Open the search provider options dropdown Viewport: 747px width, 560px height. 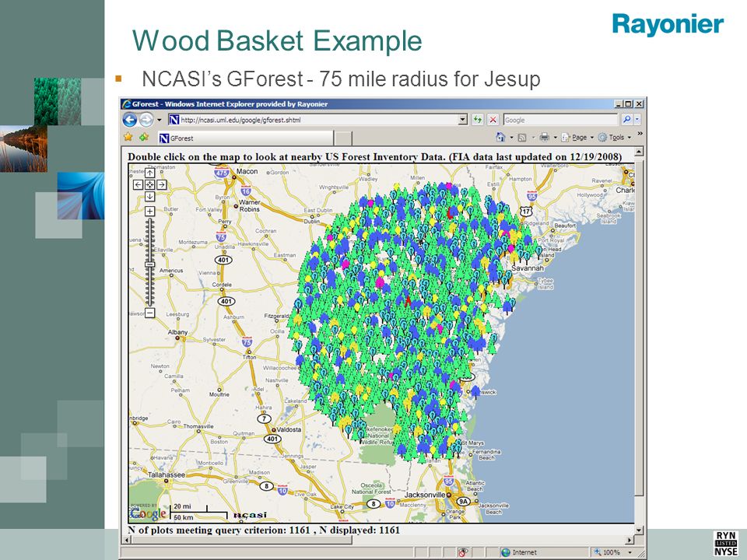[637, 120]
